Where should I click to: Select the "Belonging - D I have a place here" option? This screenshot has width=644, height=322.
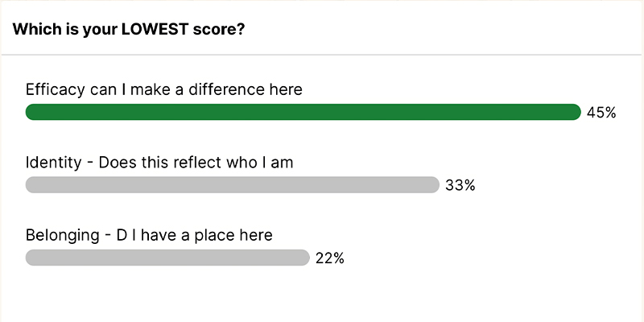coord(149,235)
